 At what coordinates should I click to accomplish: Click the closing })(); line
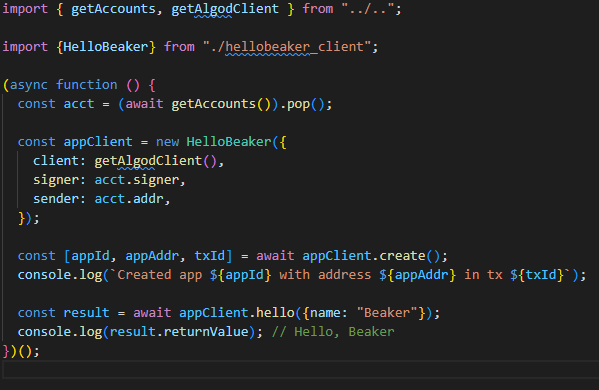(21, 351)
